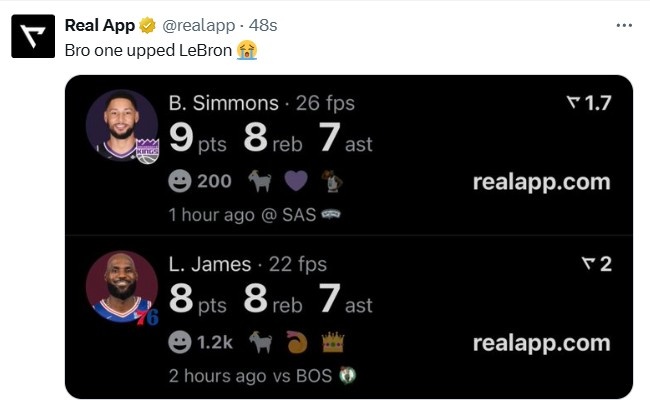Click the smiley reaction with 1.2k
This screenshot has height=408, width=650.
pos(201,342)
